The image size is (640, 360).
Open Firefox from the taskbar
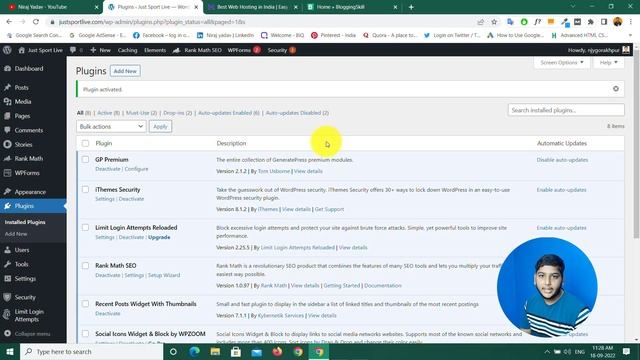pyautogui.click(x=277, y=351)
